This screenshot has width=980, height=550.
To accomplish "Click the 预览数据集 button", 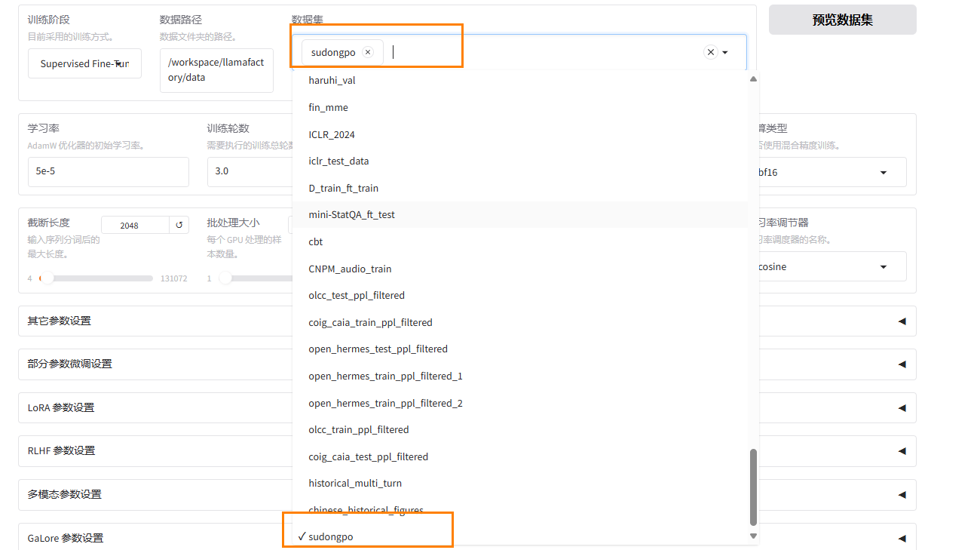I will point(842,20).
